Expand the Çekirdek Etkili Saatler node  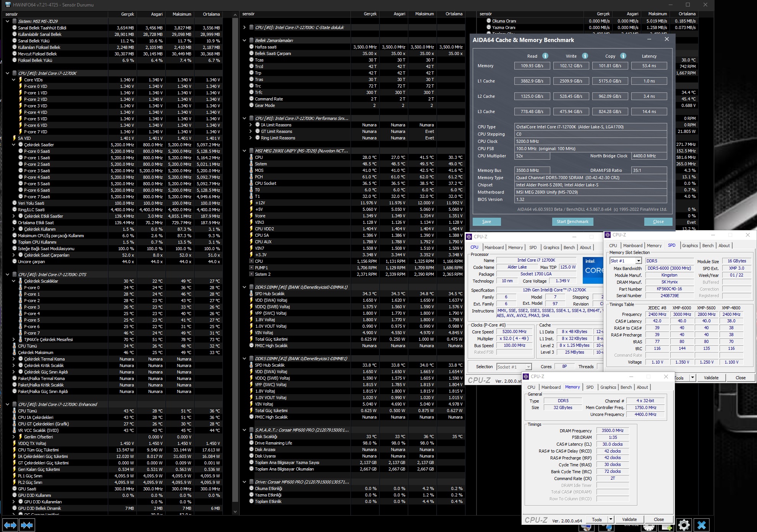coord(14,216)
